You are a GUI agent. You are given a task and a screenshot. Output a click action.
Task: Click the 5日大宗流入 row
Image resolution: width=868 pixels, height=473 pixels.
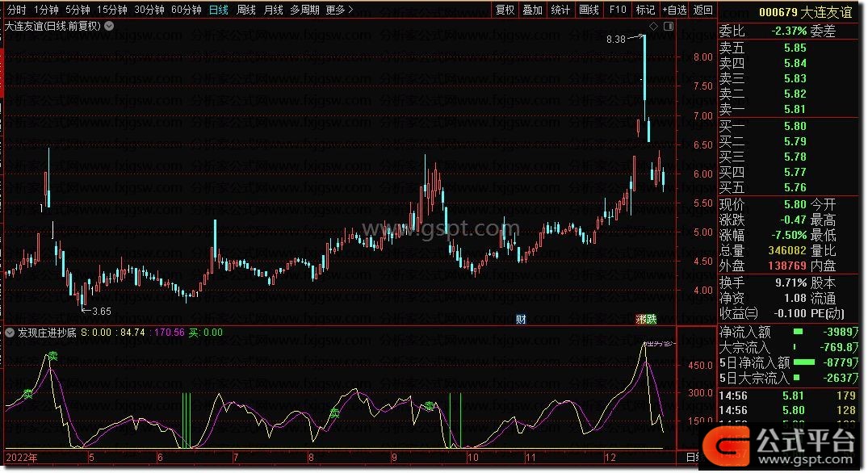click(x=788, y=379)
